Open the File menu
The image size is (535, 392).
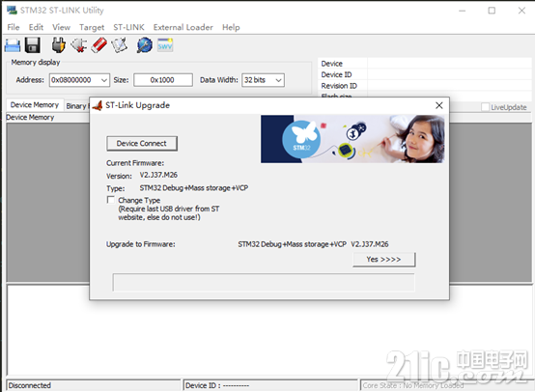coord(14,27)
